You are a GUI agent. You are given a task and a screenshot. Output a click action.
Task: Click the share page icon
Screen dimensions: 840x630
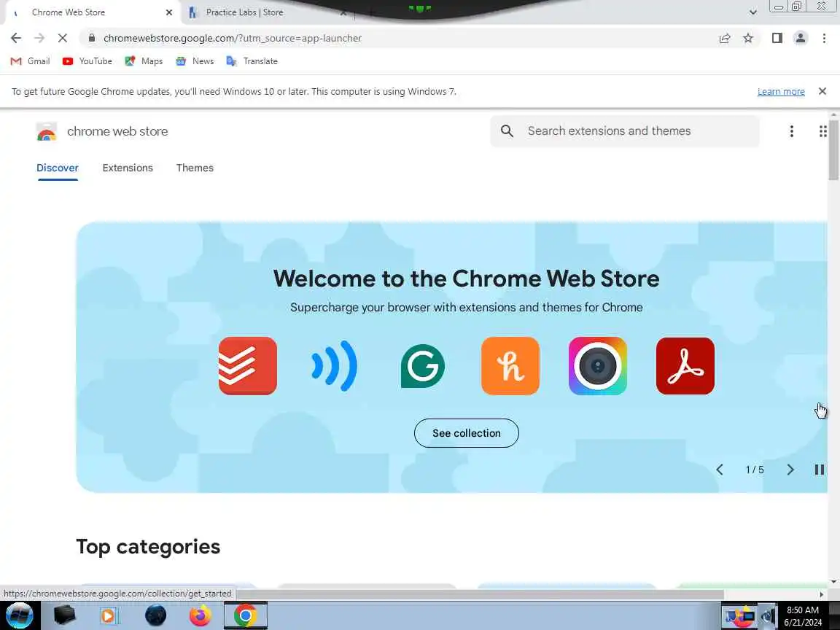click(x=724, y=38)
